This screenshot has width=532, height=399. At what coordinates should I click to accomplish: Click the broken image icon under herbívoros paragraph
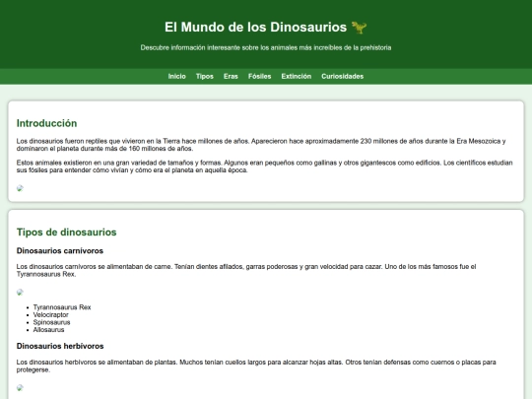20,387
